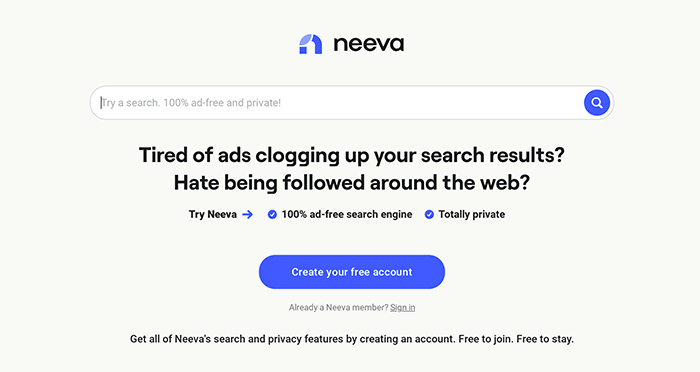
Task: Create your free account
Action: point(352,272)
